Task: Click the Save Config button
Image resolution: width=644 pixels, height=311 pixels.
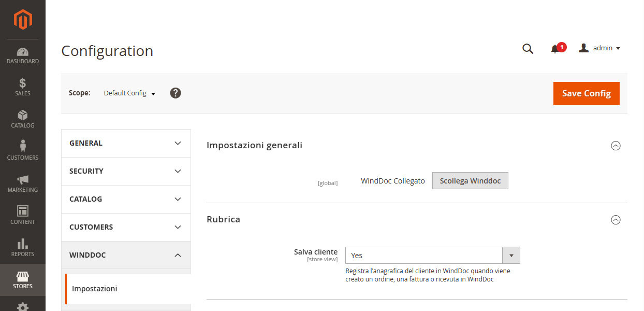Action: (x=587, y=93)
